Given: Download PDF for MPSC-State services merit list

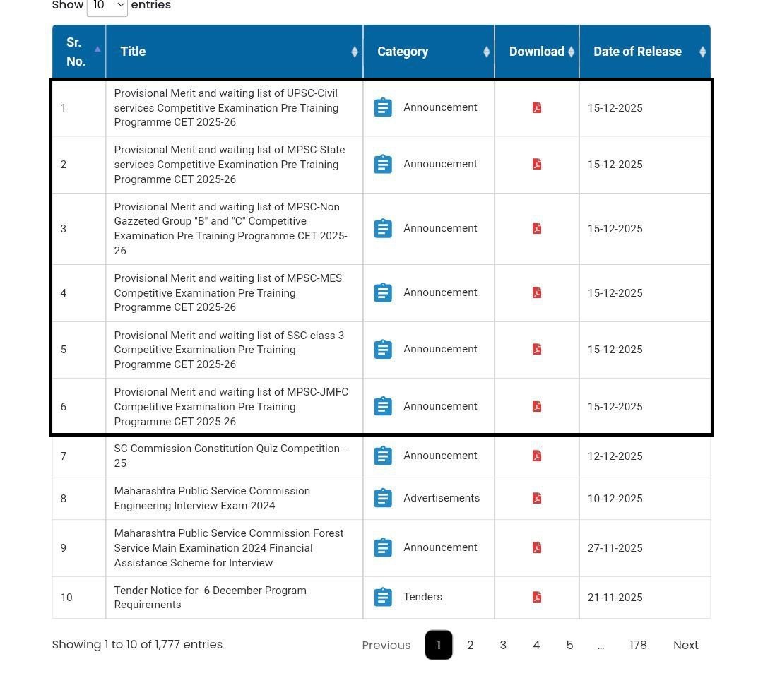Looking at the screenshot, I should click(537, 164).
